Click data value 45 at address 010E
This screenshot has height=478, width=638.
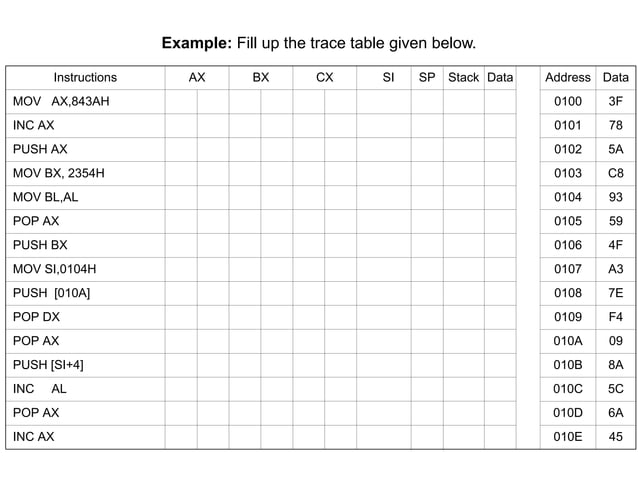point(616,437)
